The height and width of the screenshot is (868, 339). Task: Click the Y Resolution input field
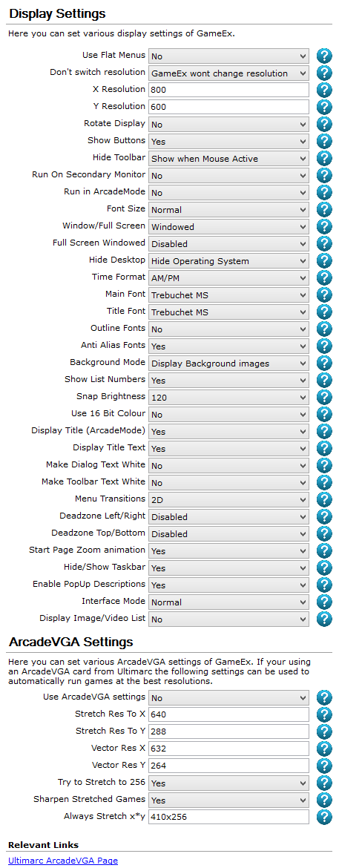[x=228, y=107]
